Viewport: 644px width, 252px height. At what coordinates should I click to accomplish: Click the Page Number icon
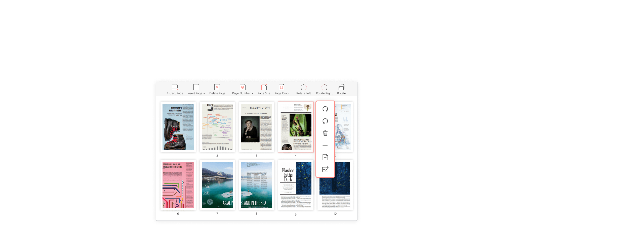click(243, 87)
